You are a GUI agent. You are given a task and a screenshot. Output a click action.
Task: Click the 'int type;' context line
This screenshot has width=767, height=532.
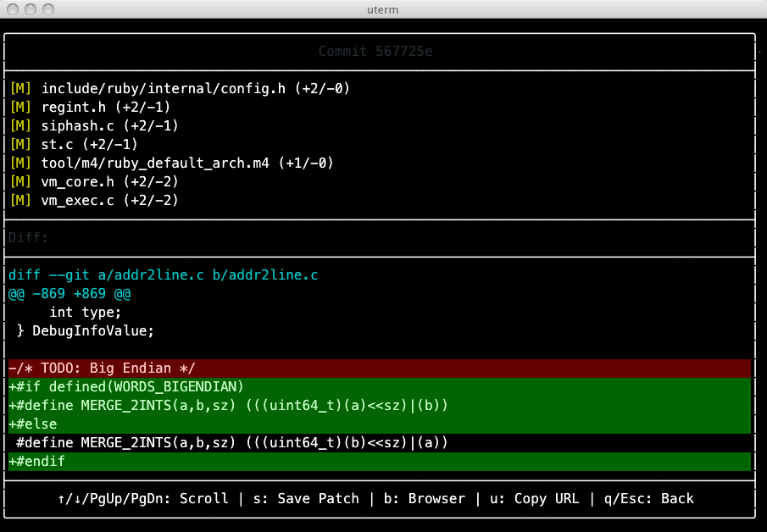[85, 312]
